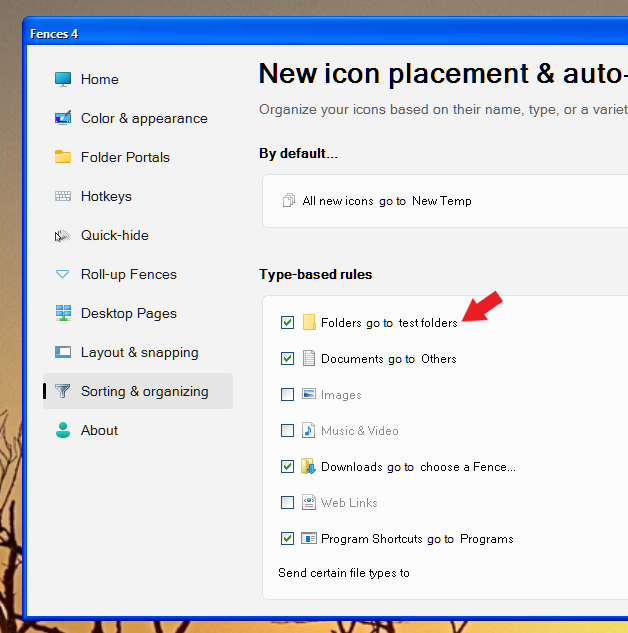Image resolution: width=628 pixels, height=633 pixels.
Task: Go to Color & appearance settings
Action: (138, 118)
